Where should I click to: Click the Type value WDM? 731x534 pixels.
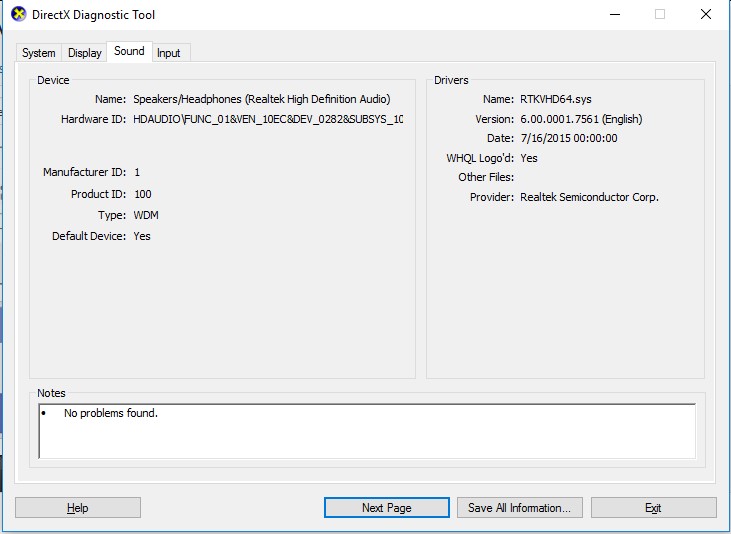click(146, 215)
